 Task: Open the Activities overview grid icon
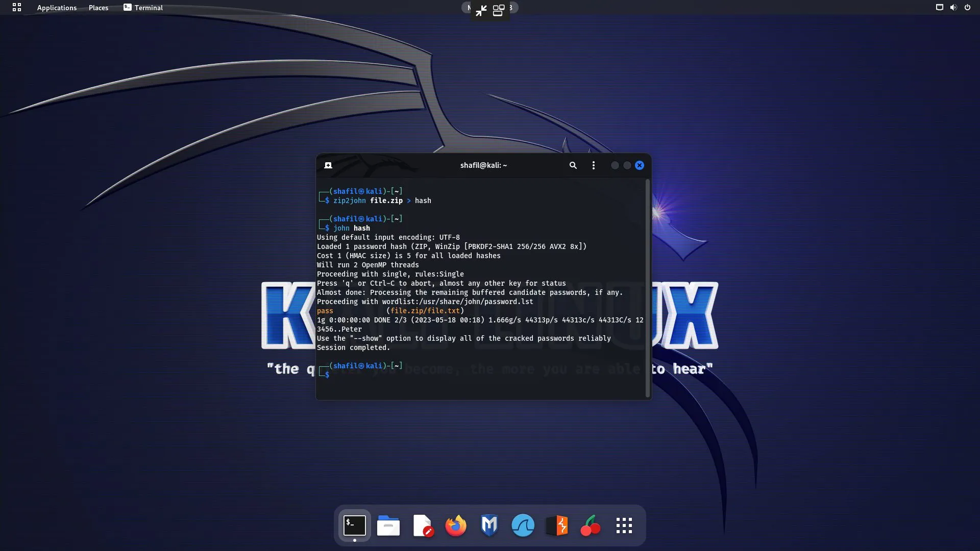(17, 8)
